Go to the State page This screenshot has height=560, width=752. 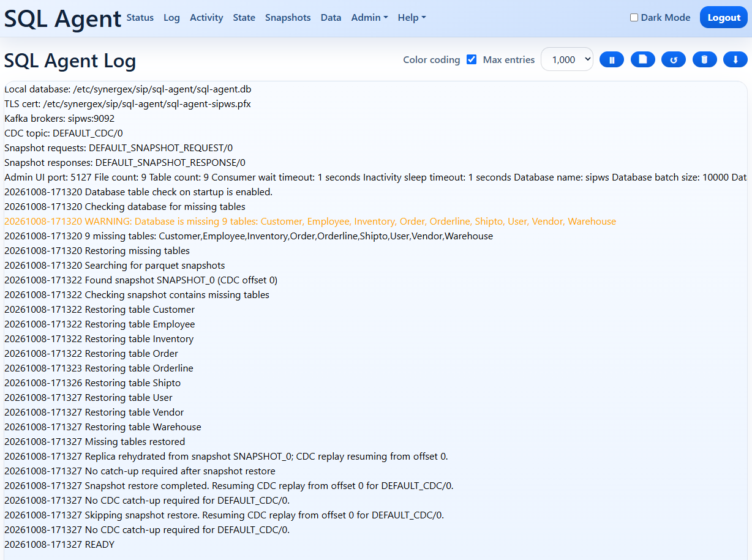[244, 18]
